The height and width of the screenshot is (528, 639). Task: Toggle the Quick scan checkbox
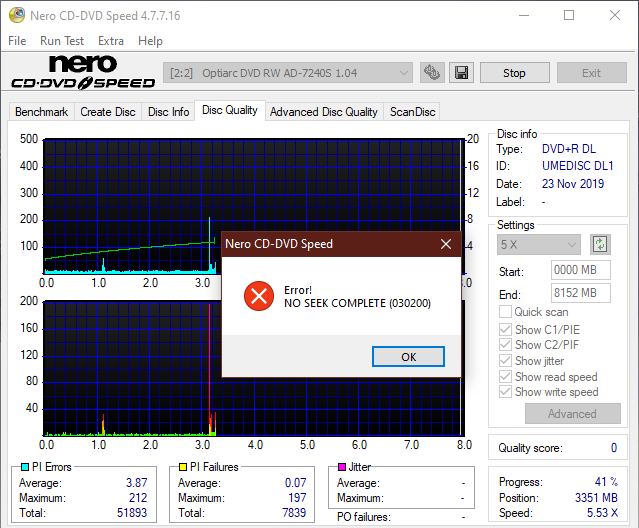click(x=505, y=312)
